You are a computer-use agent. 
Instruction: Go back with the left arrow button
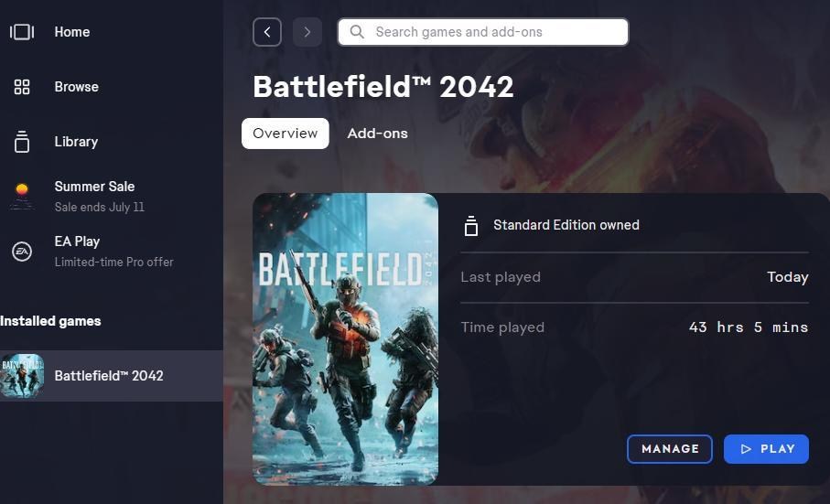267,32
